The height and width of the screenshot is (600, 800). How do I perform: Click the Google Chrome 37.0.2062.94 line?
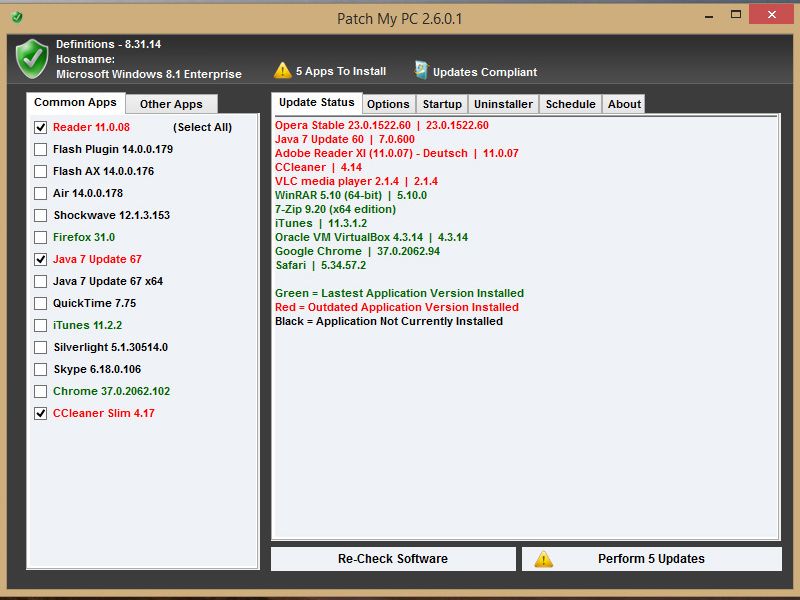coord(357,251)
